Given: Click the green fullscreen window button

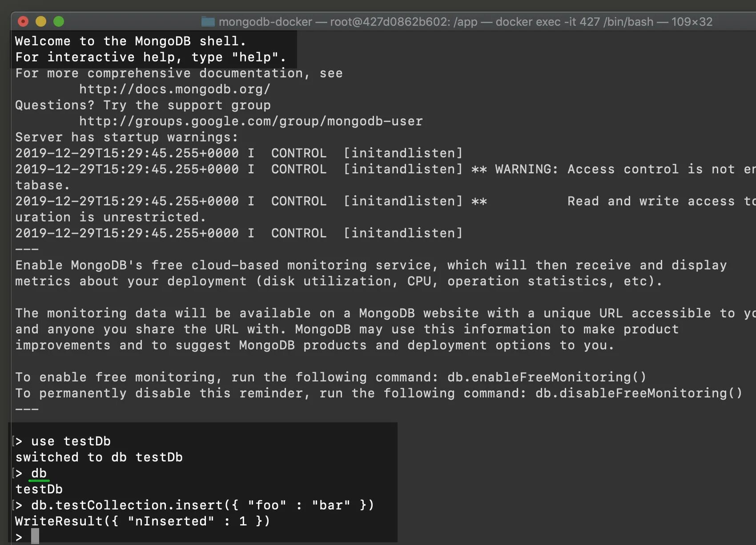Looking at the screenshot, I should (x=59, y=21).
